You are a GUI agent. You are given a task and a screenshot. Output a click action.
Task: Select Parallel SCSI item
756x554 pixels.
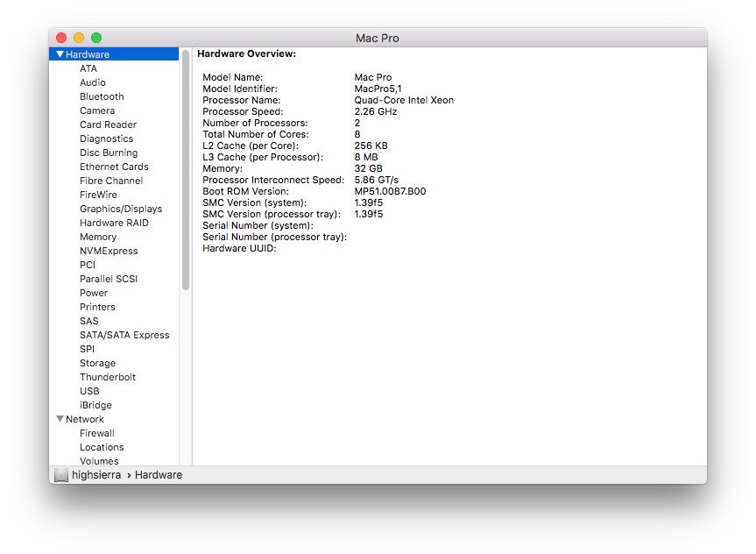coord(109,279)
